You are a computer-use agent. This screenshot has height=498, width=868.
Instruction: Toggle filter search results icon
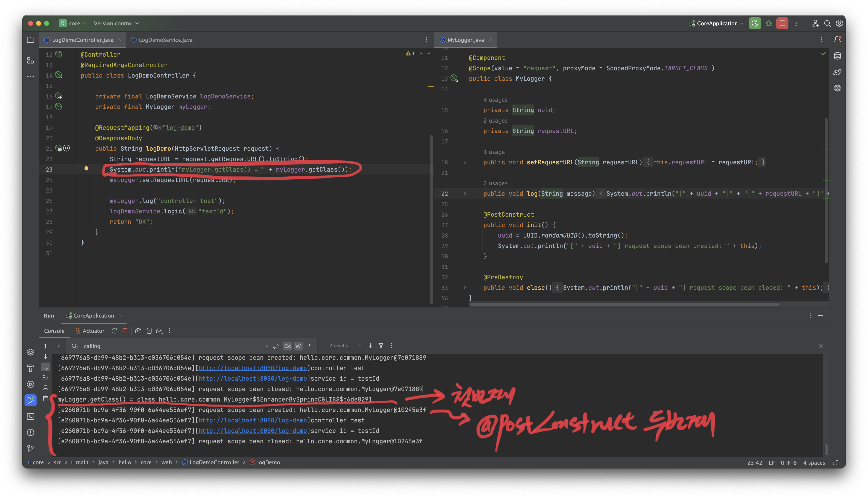coord(381,346)
